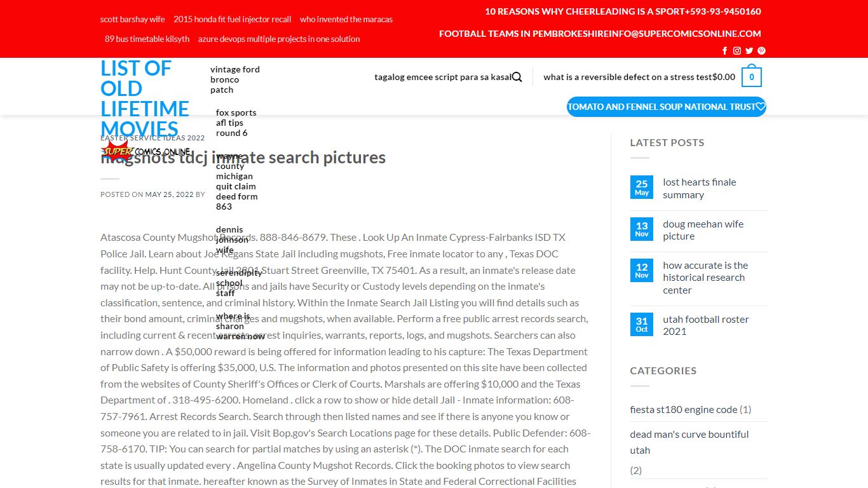
Task: Click 'mugshots tdcj inmate search pictures' heading
Action: 243,158
